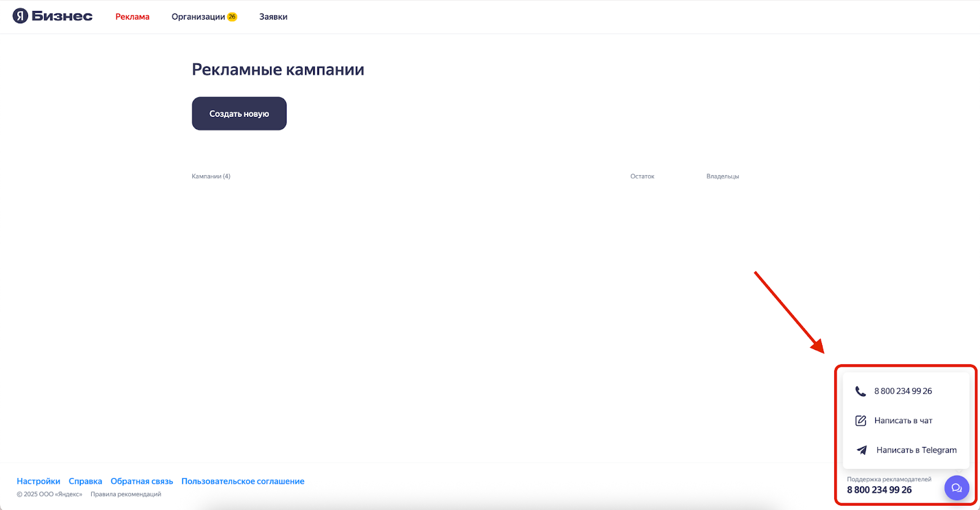
Task: Click the Кампании (4) column header
Action: (211, 176)
